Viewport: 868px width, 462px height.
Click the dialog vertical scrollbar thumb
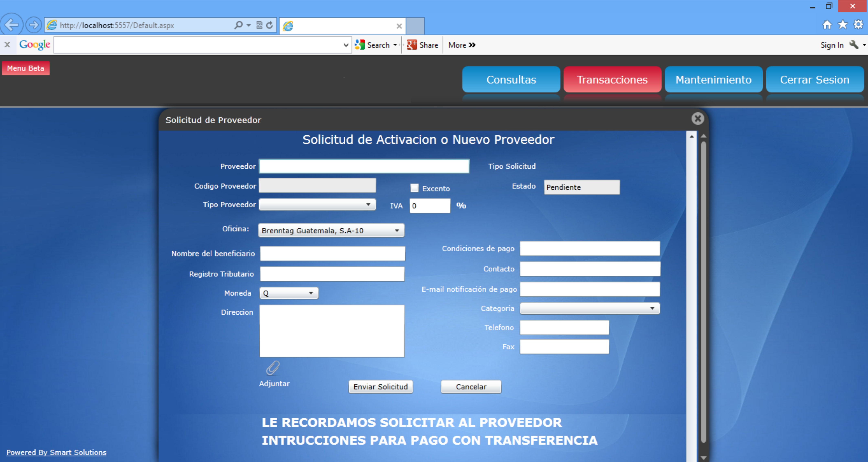(704, 292)
